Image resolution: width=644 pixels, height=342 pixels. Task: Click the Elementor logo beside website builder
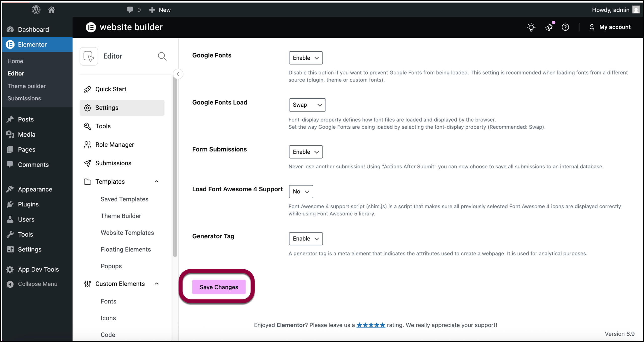(x=91, y=27)
